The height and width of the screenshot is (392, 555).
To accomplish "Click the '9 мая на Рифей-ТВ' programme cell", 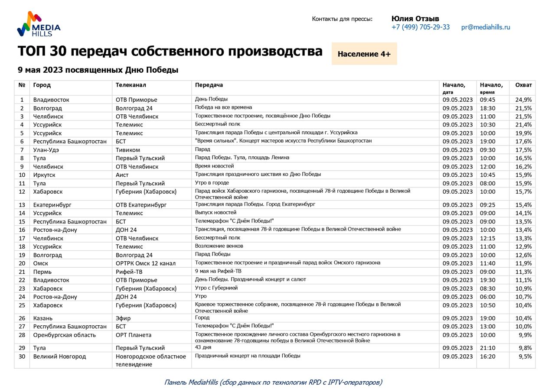I will 218,271.
